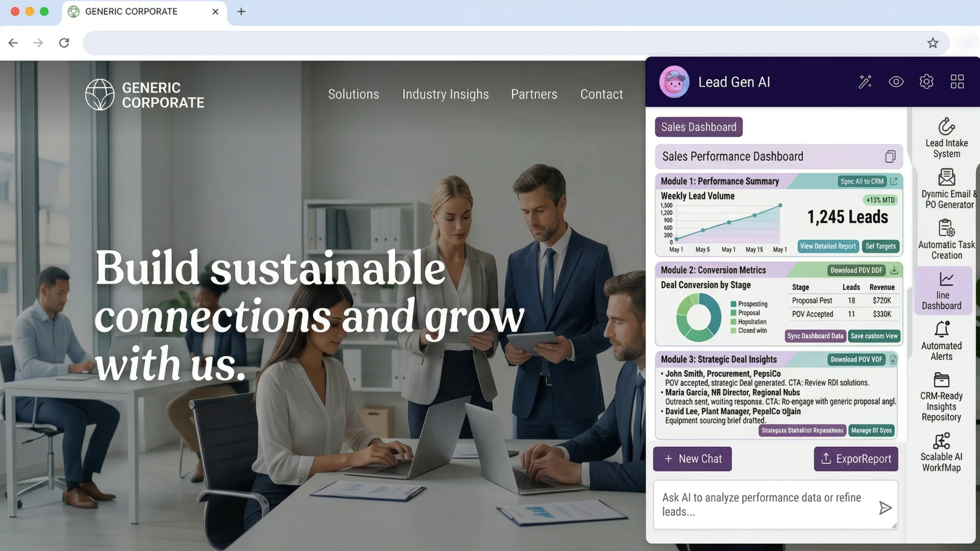Viewport: 980px width, 551px height.
Task: Go to Partners in site navigation
Action: [534, 94]
